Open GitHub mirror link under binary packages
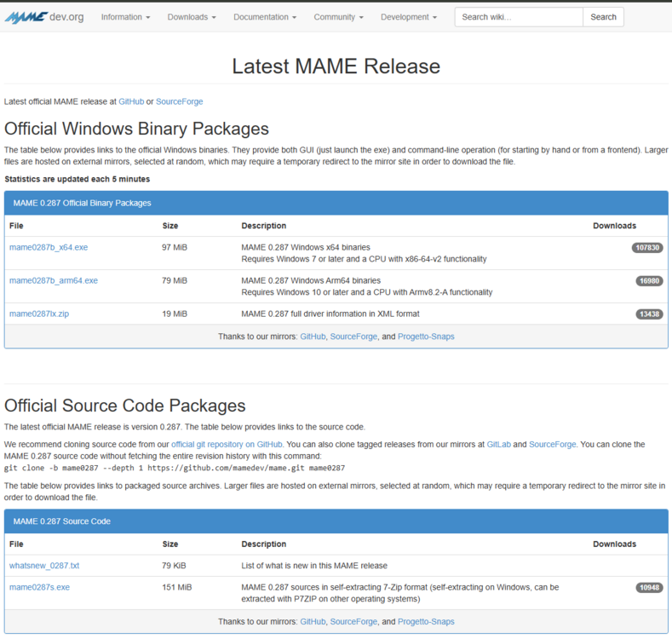The height and width of the screenshot is (639, 672). (313, 337)
